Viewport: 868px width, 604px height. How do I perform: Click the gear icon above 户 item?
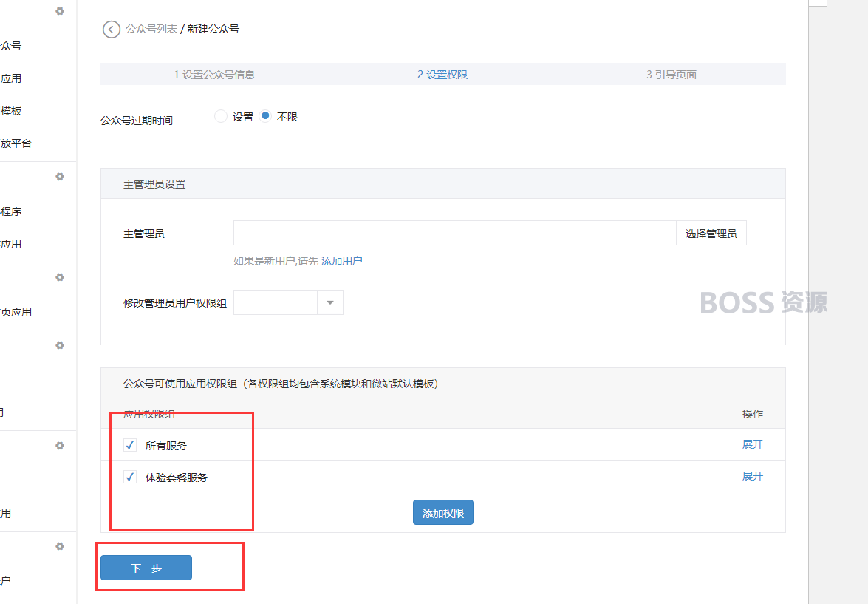click(60, 546)
